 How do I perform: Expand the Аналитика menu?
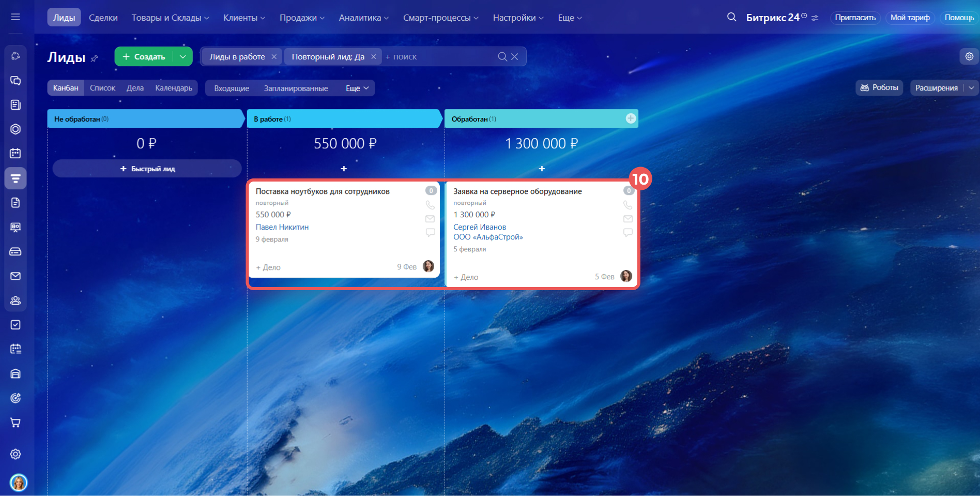(364, 18)
